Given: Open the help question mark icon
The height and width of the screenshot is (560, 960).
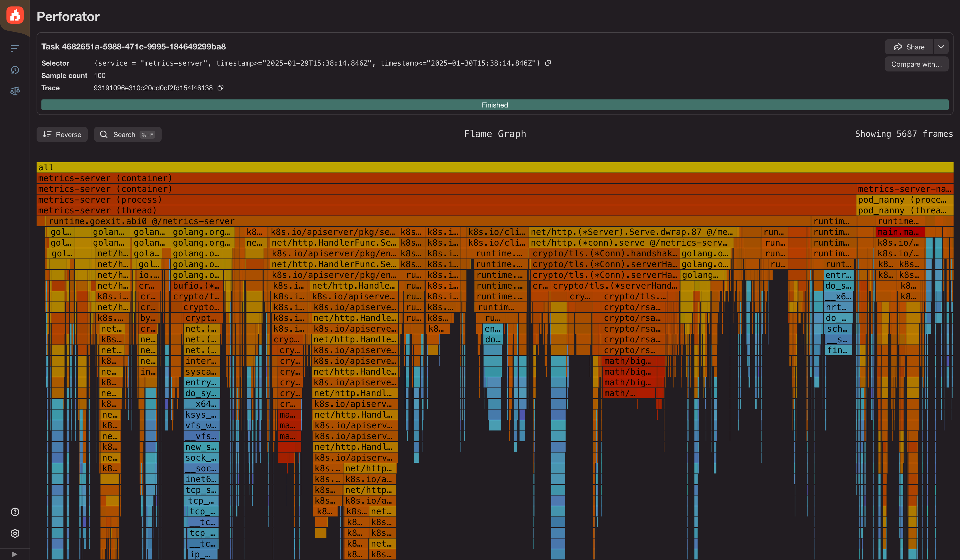Looking at the screenshot, I should 15,512.
